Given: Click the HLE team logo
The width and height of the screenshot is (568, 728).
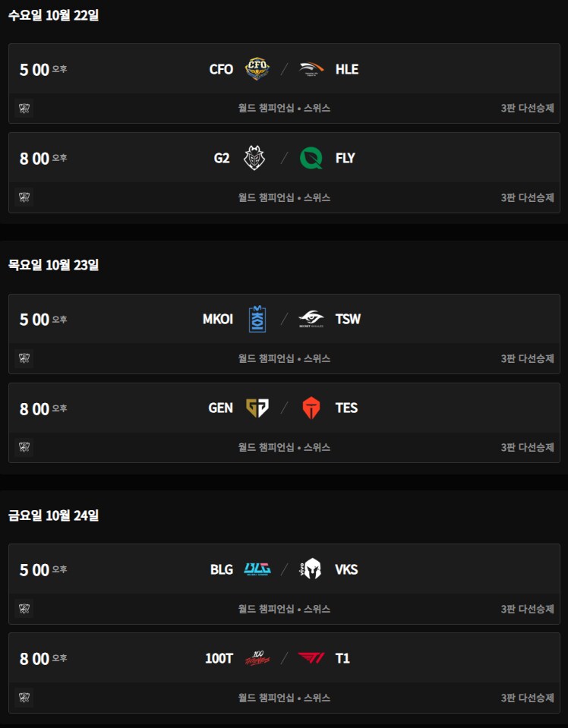Looking at the screenshot, I should point(311,69).
